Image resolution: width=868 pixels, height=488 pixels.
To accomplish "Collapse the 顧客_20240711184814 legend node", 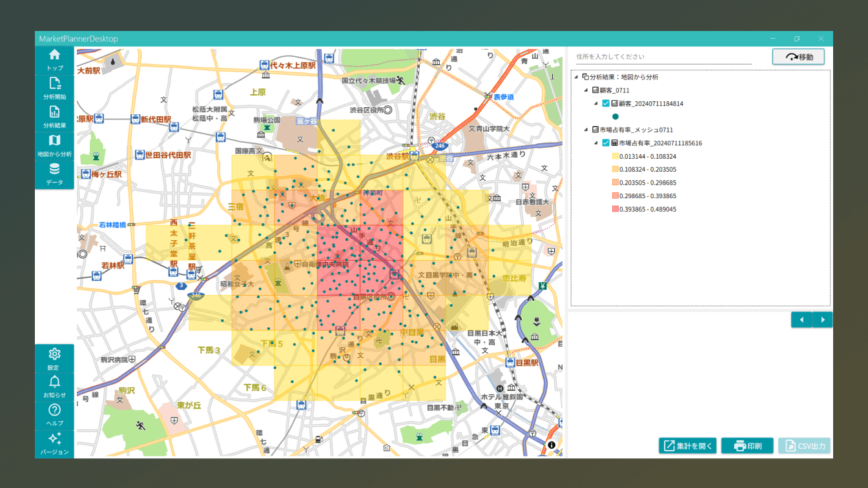I will click(x=596, y=103).
